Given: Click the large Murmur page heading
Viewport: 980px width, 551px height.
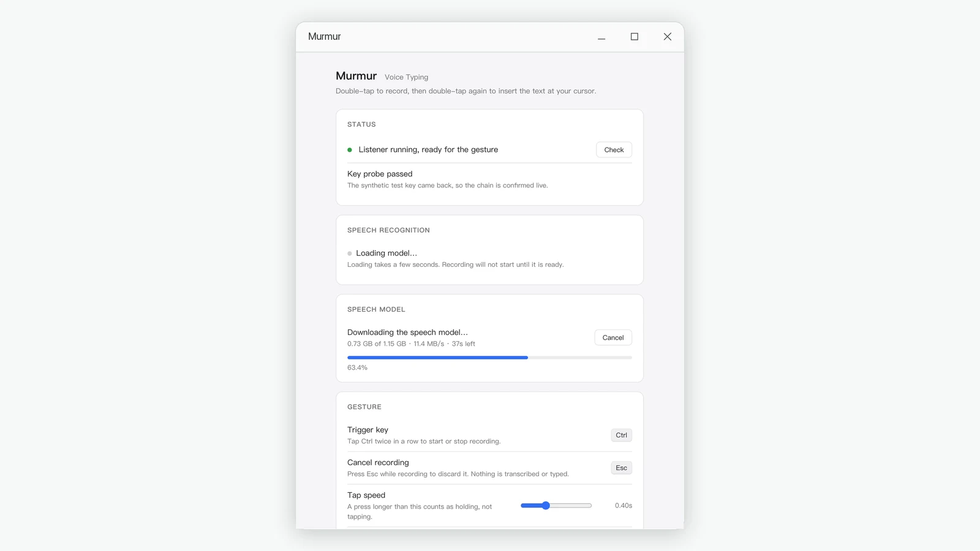Looking at the screenshot, I should coord(356,76).
